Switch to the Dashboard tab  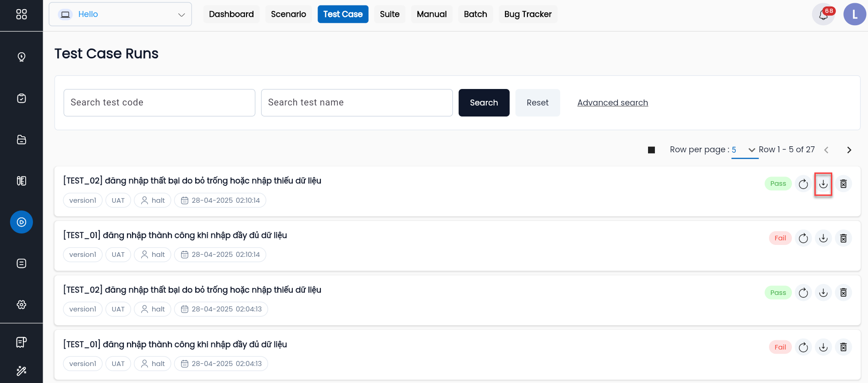pyautogui.click(x=231, y=14)
